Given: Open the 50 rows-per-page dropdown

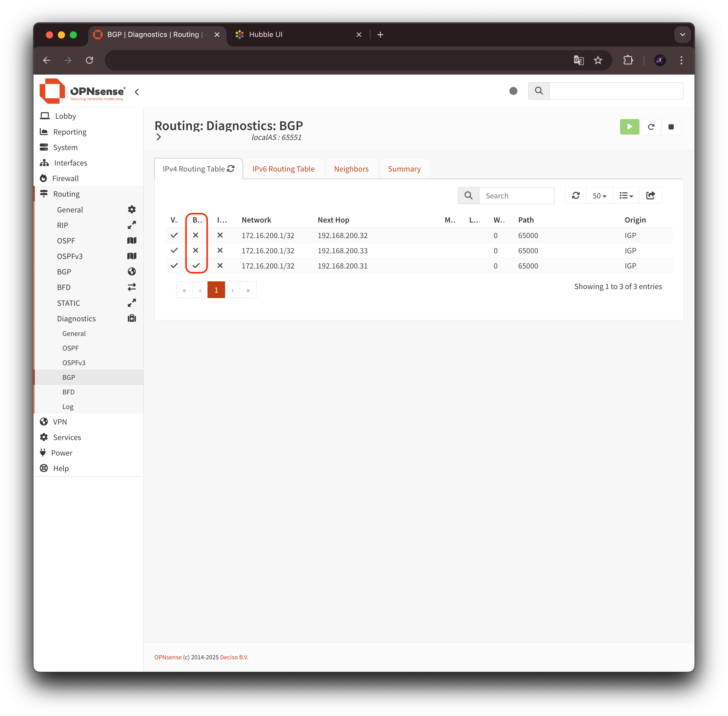Looking at the screenshot, I should (x=599, y=195).
